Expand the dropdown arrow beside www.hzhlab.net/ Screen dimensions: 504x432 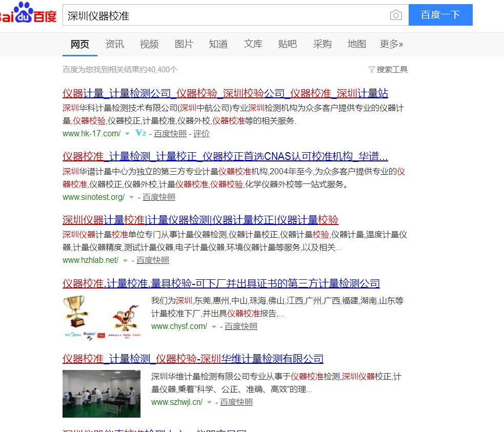tap(125, 260)
